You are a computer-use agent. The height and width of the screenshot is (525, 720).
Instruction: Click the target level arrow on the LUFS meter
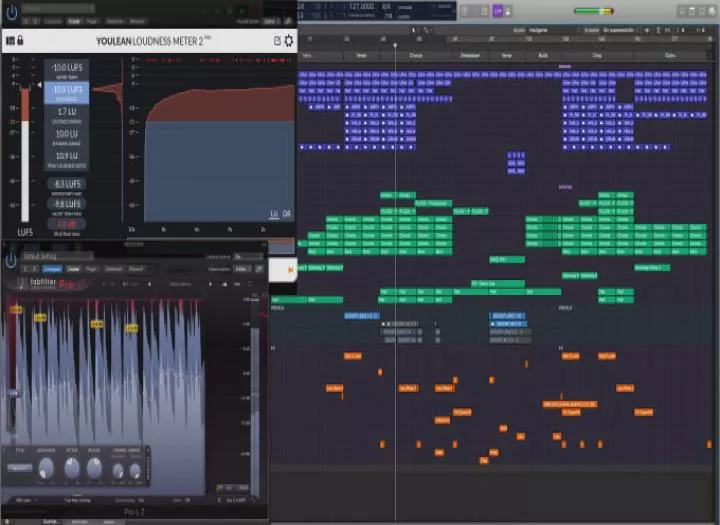tap(39, 85)
